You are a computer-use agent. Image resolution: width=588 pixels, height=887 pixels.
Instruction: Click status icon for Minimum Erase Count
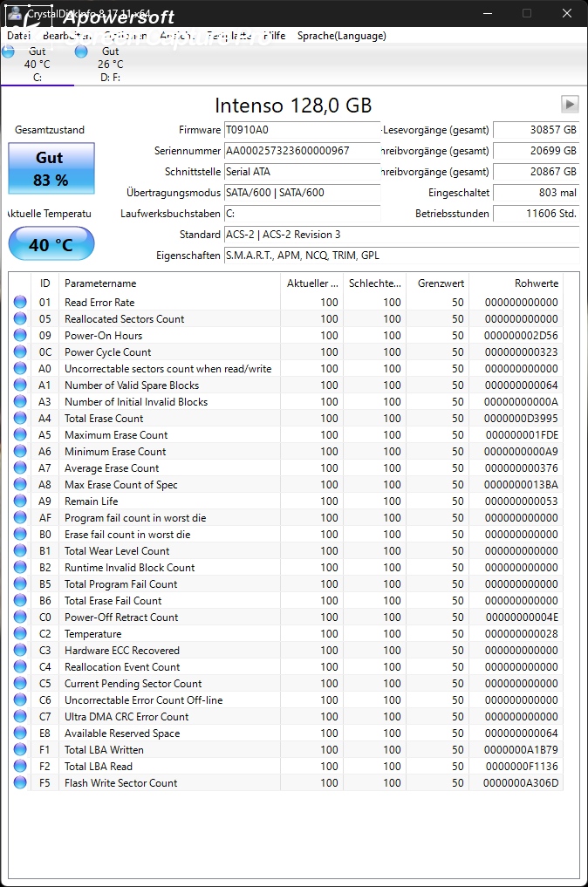pyautogui.click(x=20, y=451)
